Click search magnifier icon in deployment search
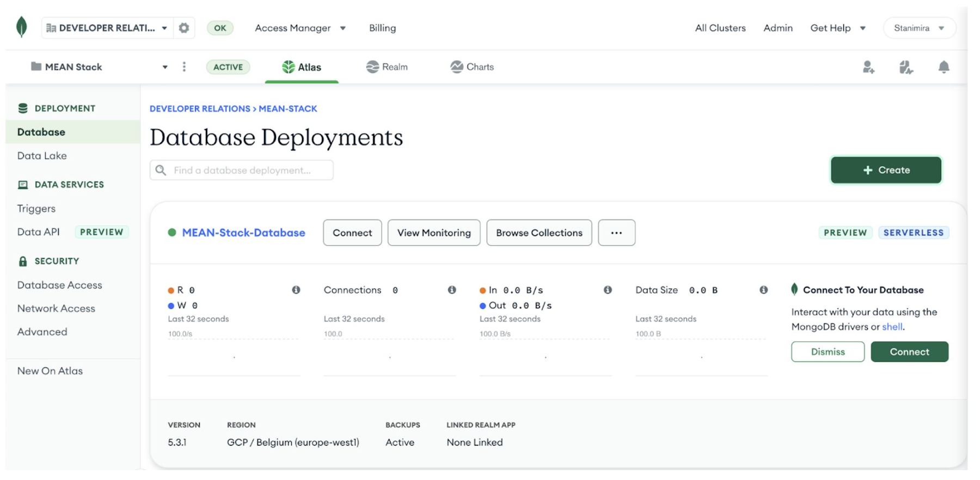Viewport: 980px width, 480px height. click(x=161, y=170)
